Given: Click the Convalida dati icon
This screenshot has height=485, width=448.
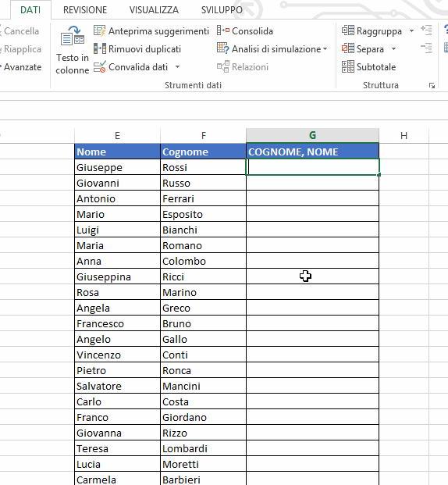Looking at the screenshot, I should click(100, 67).
